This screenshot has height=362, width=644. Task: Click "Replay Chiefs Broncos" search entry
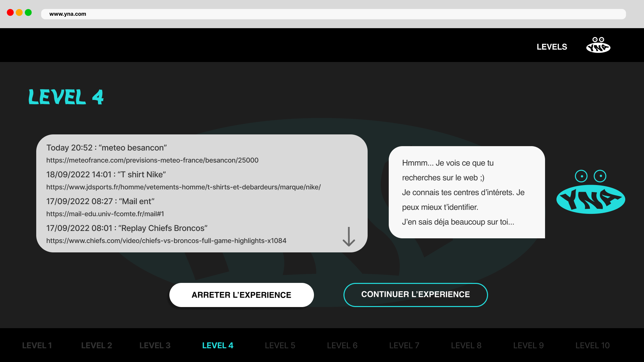click(x=127, y=228)
